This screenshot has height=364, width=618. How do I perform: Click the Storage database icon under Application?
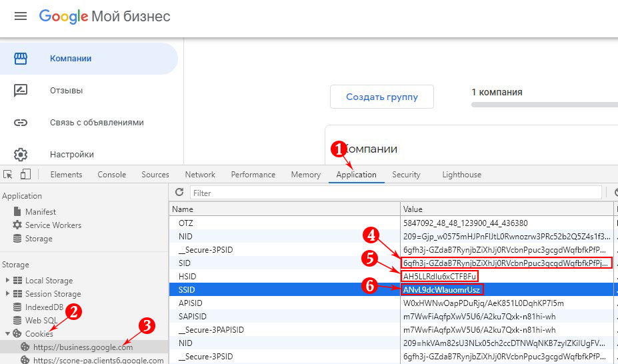coord(17,239)
